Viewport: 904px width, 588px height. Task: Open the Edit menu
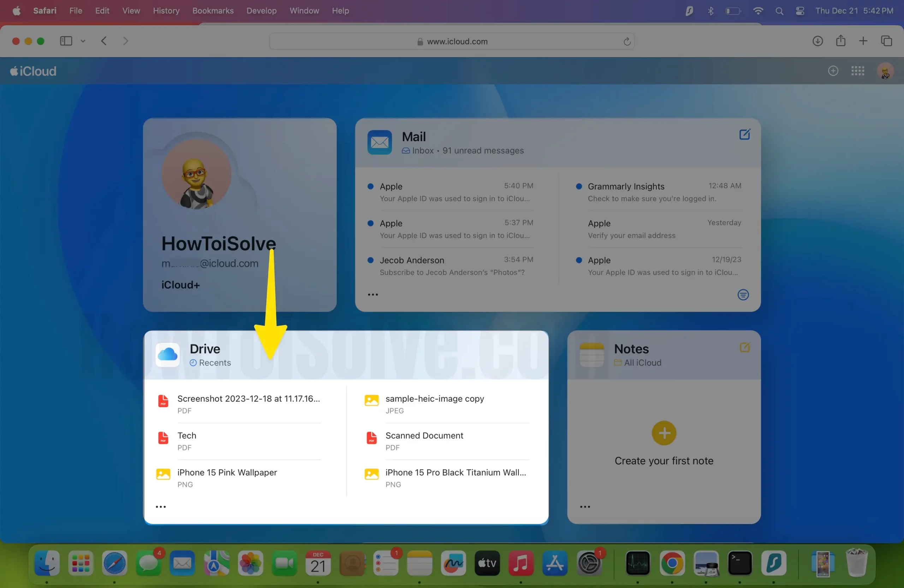point(102,11)
